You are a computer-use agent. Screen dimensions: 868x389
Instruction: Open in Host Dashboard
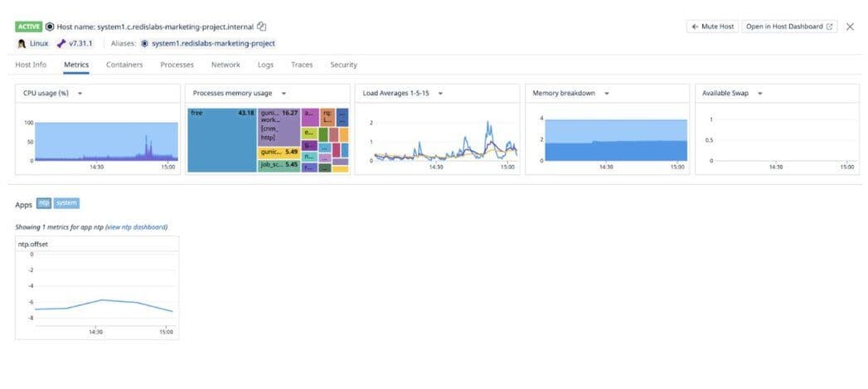coord(789,27)
